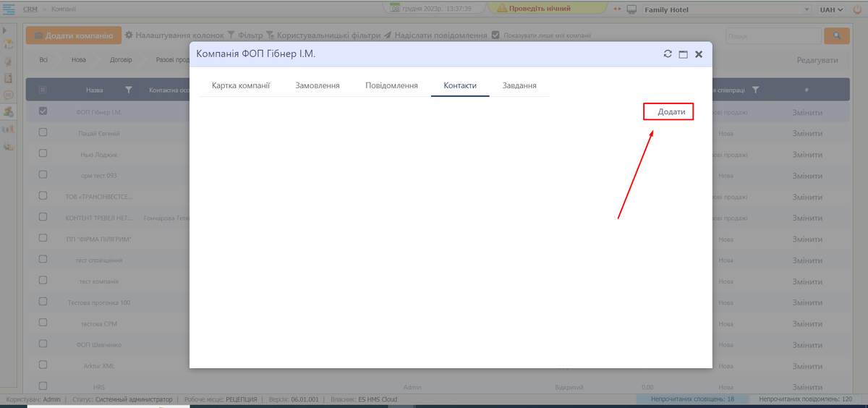The image size is (868, 408).
Task: Toggle 'Показувати лише мої компанії' checkbox
Action: [x=495, y=35]
